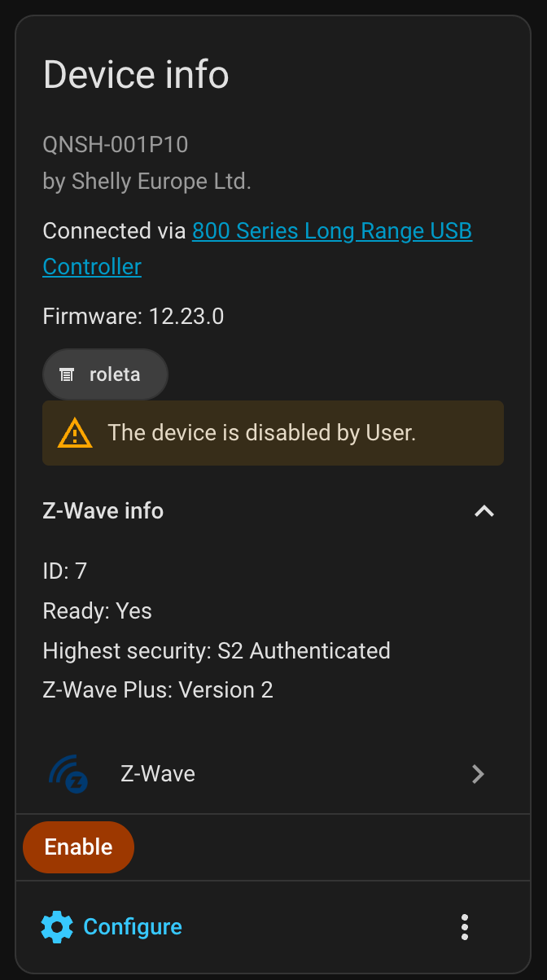Open the three-dot overflow menu
Image resolution: width=547 pixels, height=980 pixels.
[464, 927]
